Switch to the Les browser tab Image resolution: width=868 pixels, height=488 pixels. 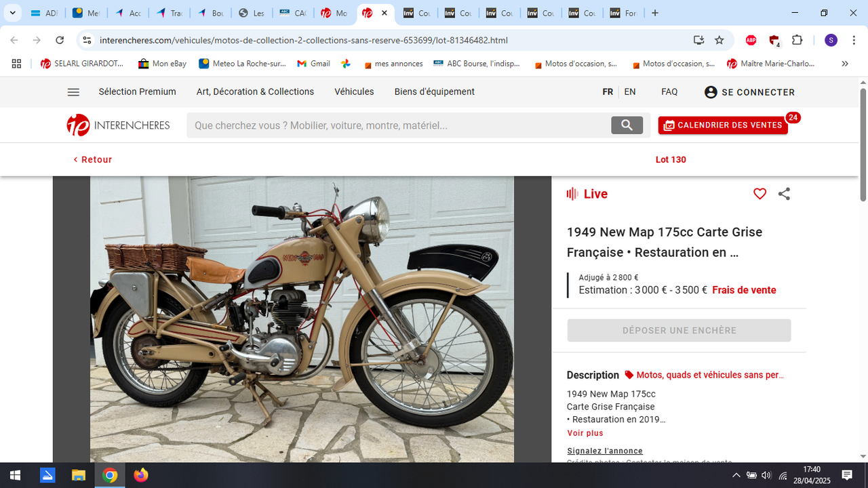252,13
